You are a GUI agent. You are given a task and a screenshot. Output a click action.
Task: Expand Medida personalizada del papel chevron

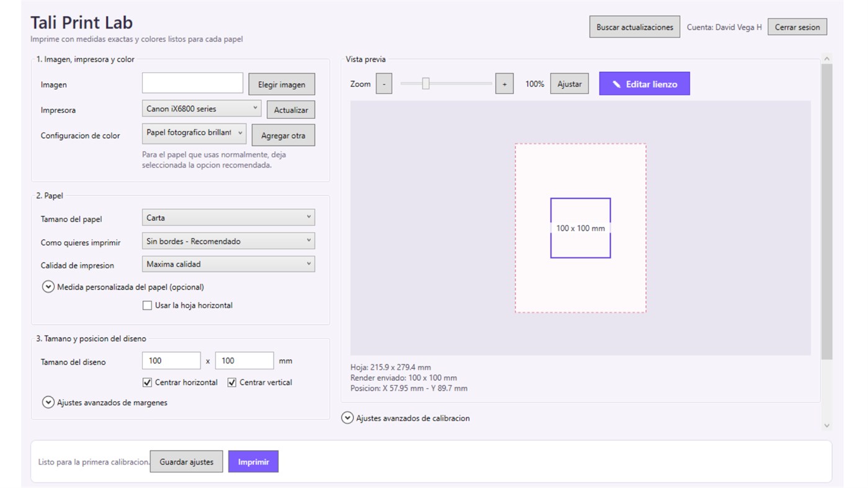(48, 287)
